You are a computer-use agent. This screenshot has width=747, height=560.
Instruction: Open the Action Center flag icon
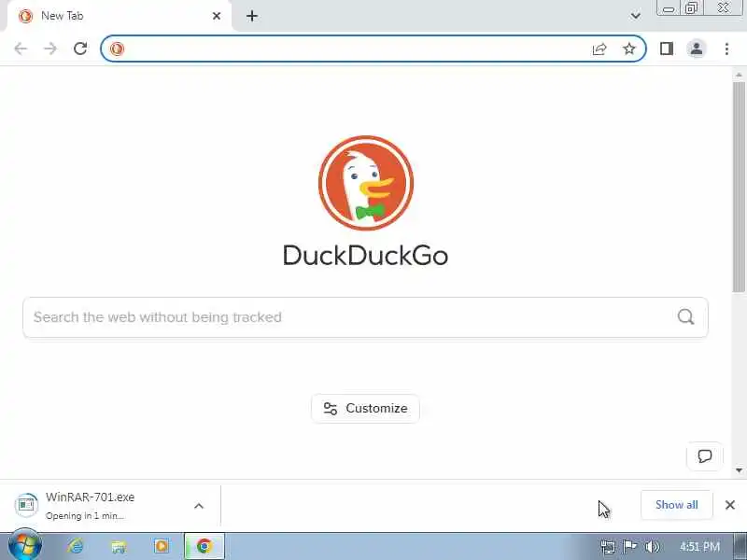629,546
